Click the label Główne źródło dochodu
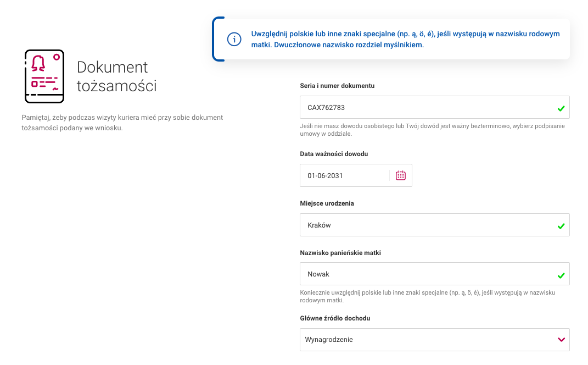The width and height of the screenshot is (588, 365). pos(335,318)
